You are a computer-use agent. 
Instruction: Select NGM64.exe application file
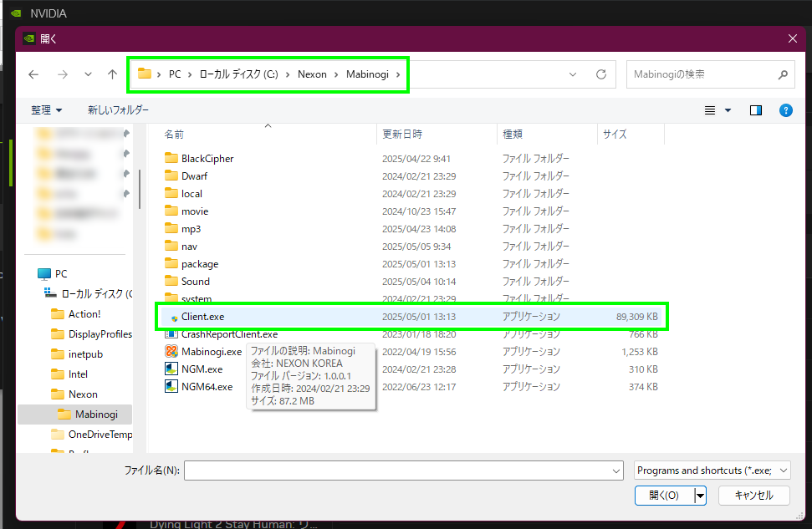pos(207,387)
